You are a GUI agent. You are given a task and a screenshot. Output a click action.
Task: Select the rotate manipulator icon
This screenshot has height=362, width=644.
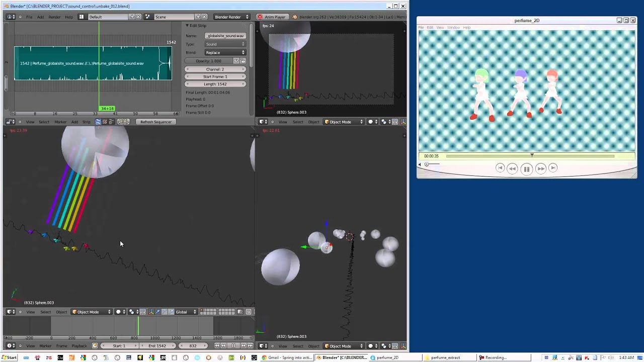(165, 312)
